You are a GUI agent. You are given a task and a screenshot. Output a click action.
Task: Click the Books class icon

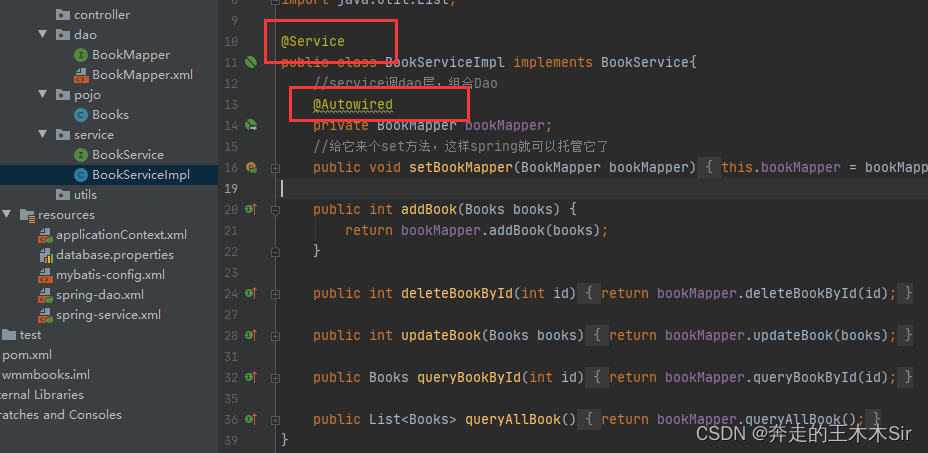coord(80,115)
